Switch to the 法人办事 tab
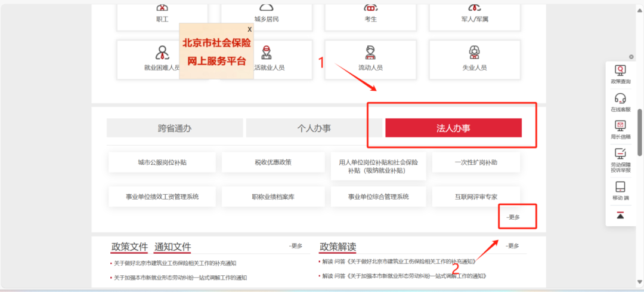This screenshot has height=292, width=644. (453, 128)
